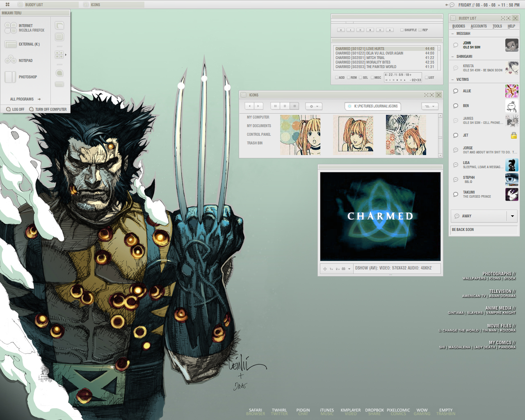Go back in the Icons window
This screenshot has height=420, width=525.
click(249, 106)
